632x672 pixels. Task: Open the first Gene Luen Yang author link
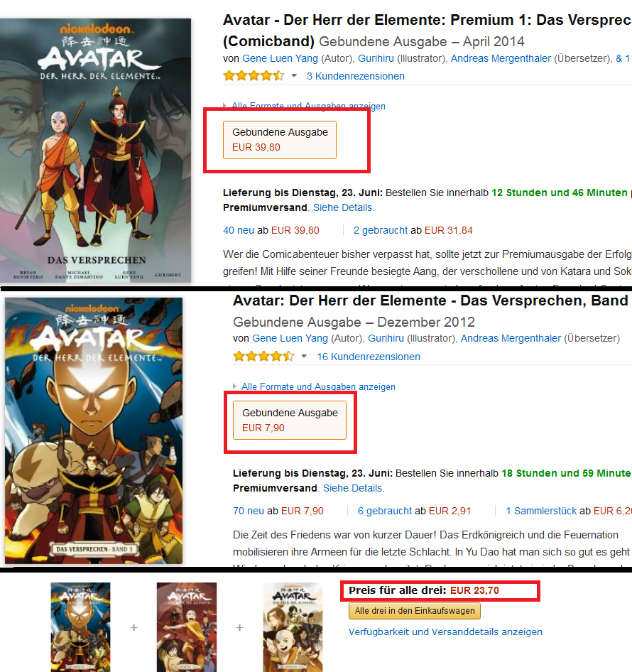[280, 58]
